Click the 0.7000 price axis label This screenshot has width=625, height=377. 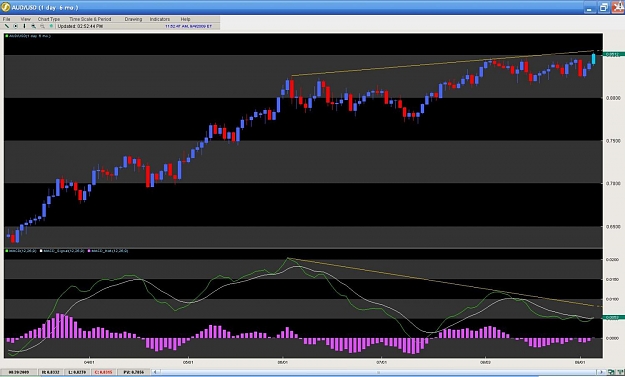coord(613,183)
